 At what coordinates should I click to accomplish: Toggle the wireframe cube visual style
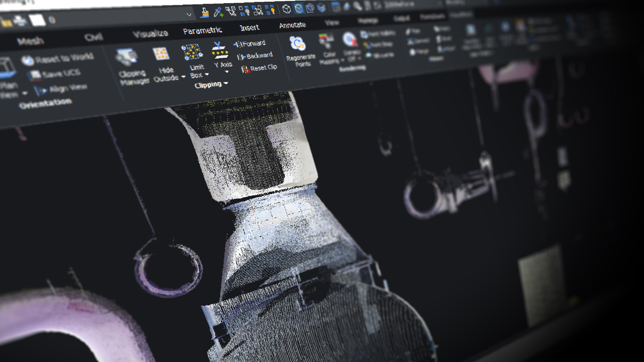pyautogui.click(x=287, y=9)
